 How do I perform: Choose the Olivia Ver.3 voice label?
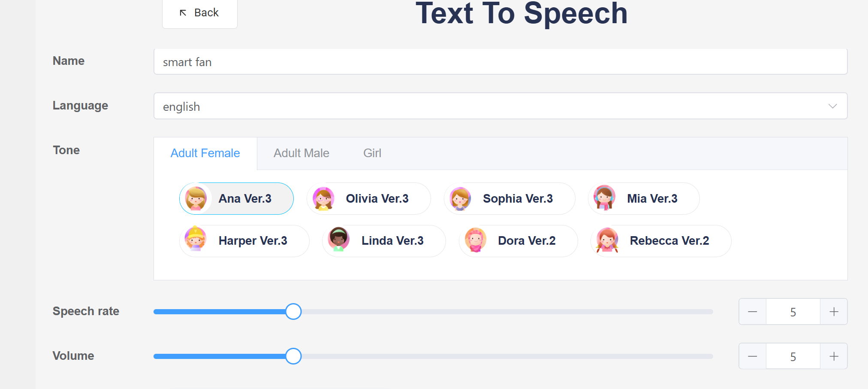coord(377,199)
